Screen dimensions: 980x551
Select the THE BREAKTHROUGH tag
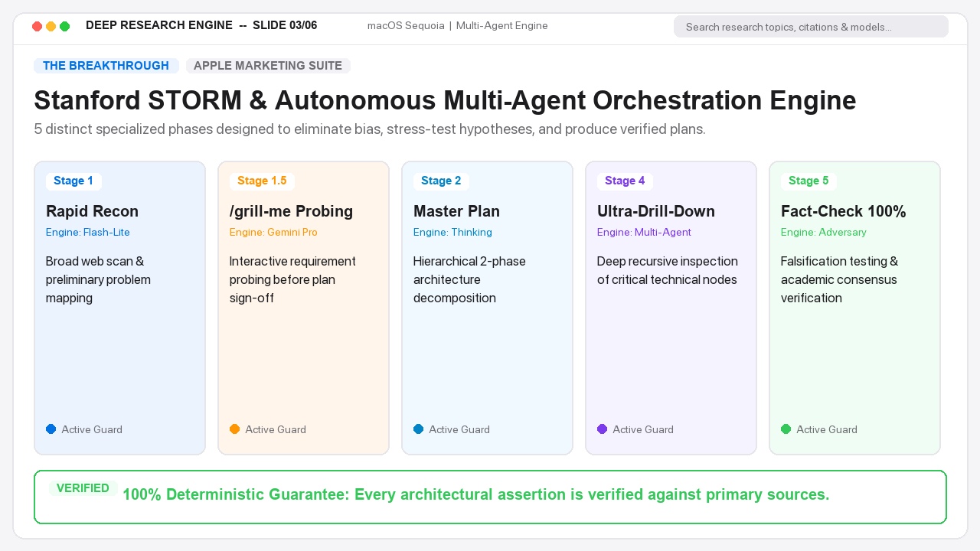106,66
